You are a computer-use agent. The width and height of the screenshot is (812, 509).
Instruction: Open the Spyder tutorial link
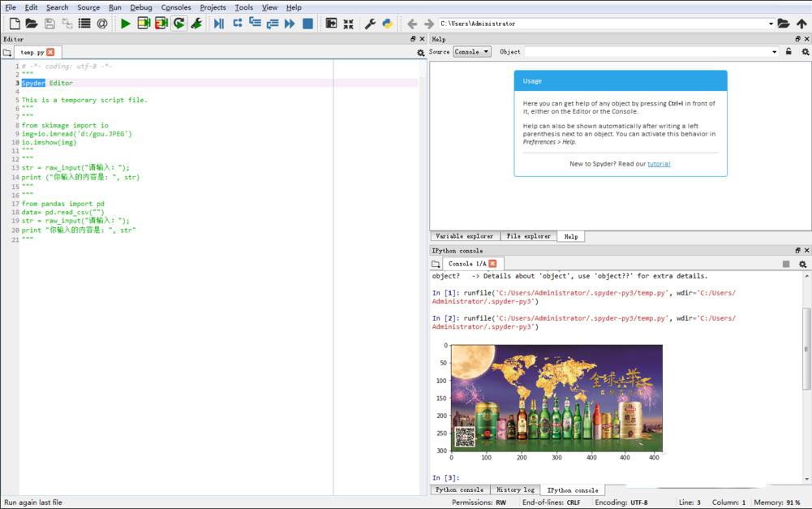click(x=659, y=164)
